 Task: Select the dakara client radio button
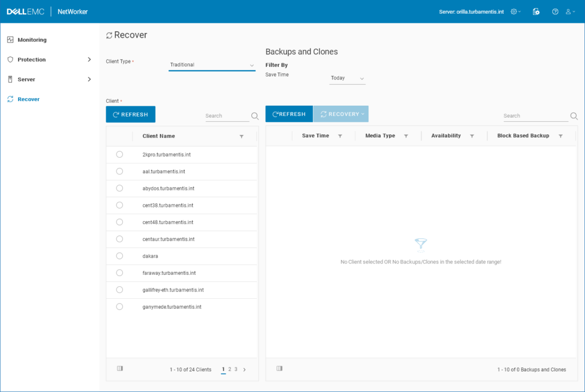[x=119, y=255]
